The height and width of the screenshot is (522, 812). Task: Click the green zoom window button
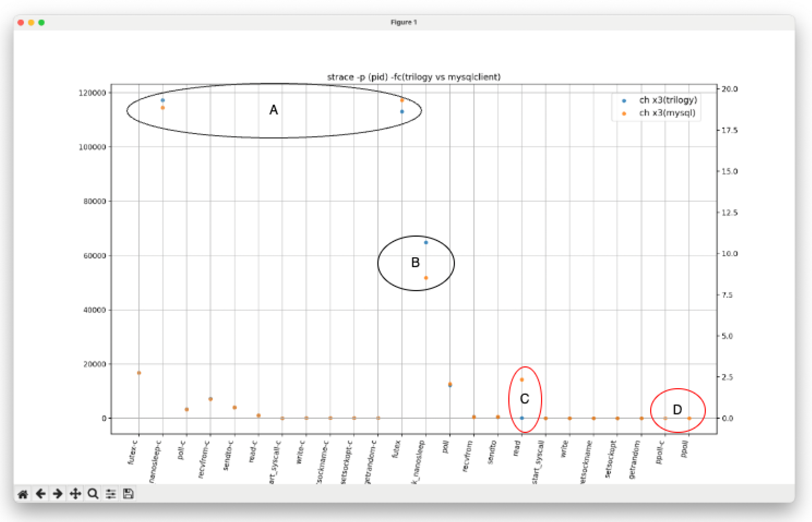(x=41, y=22)
